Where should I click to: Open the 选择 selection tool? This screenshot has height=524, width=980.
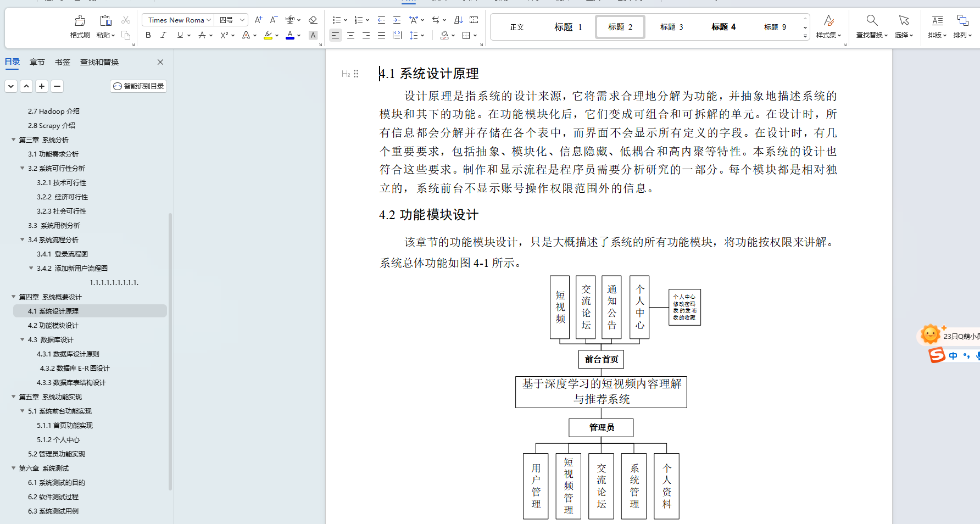904,26
